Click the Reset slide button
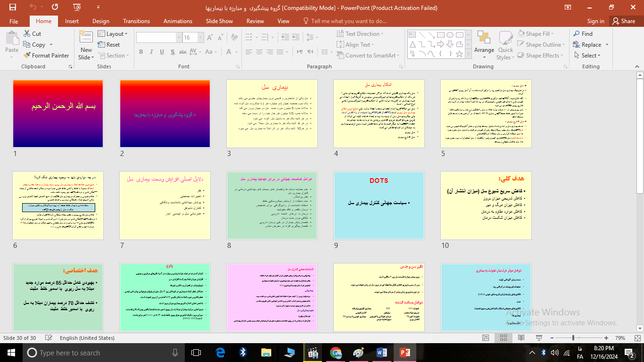Viewport: 644px width, 362px height. [109, 45]
